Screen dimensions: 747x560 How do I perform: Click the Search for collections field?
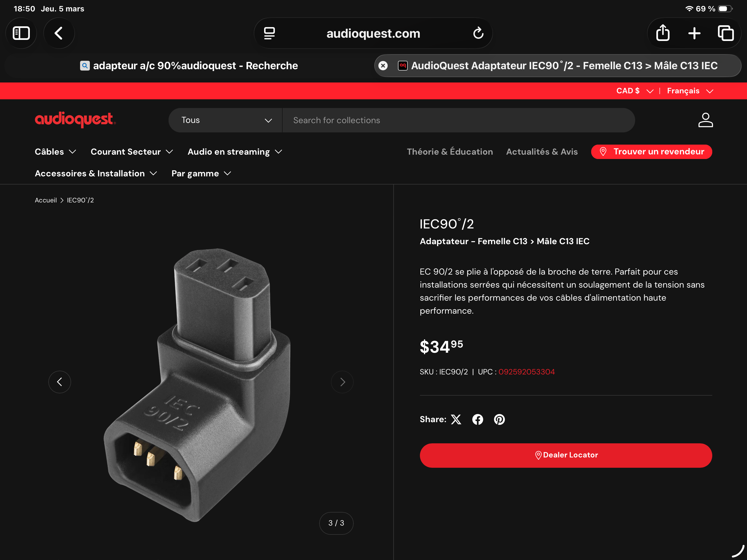click(x=459, y=120)
